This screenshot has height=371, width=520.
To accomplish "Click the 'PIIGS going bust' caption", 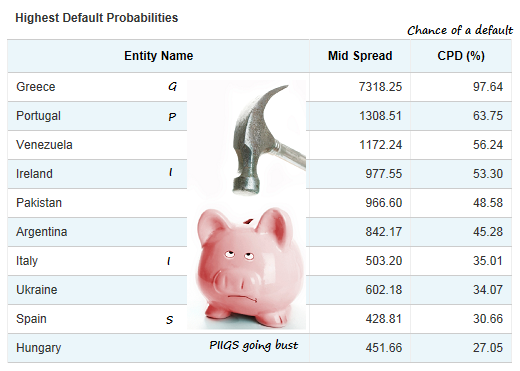I will pyautogui.click(x=254, y=345).
